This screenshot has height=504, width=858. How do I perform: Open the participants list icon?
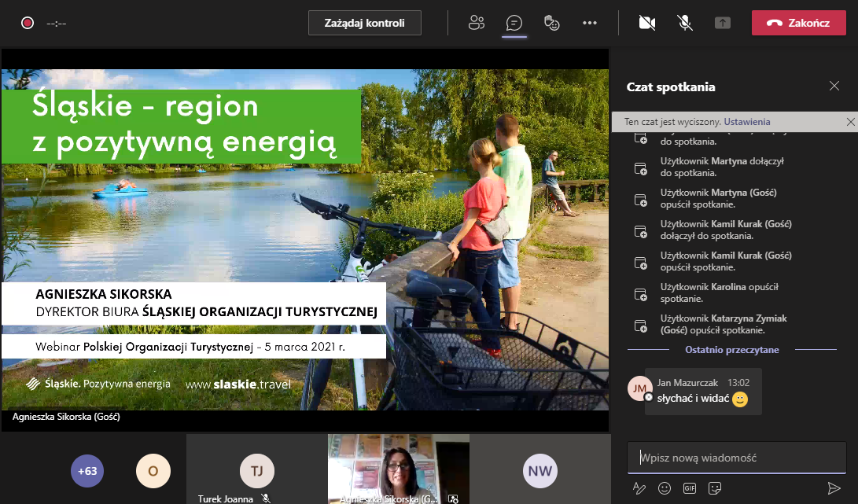click(476, 23)
